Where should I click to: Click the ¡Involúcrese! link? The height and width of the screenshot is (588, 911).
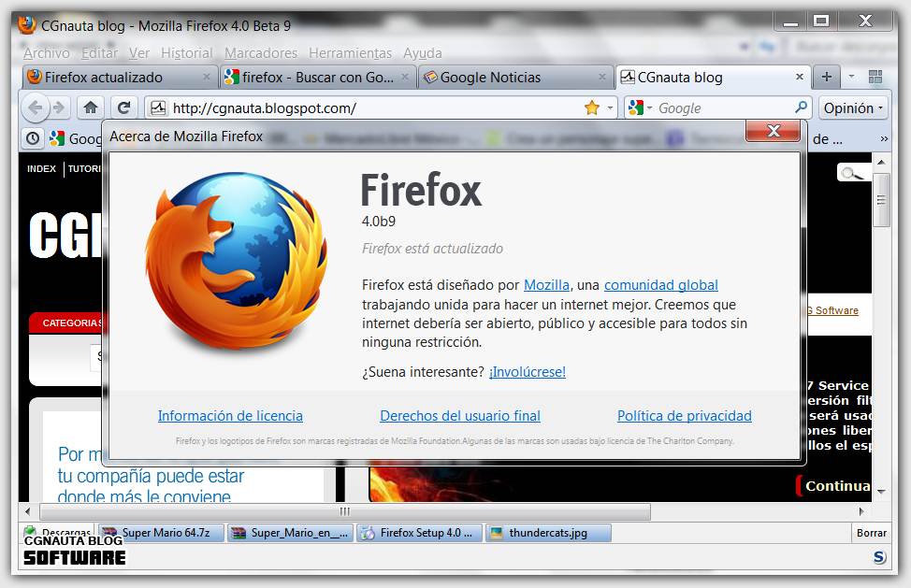[527, 371]
